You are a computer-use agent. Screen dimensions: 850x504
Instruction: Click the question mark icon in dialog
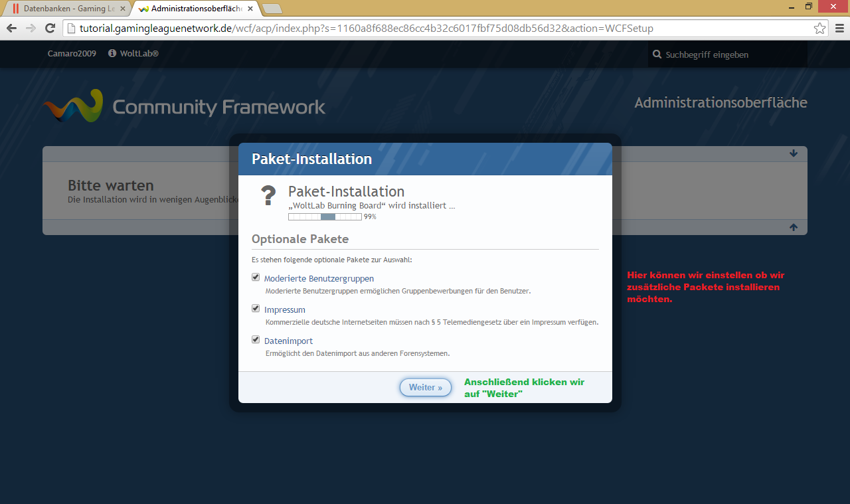tap(268, 196)
